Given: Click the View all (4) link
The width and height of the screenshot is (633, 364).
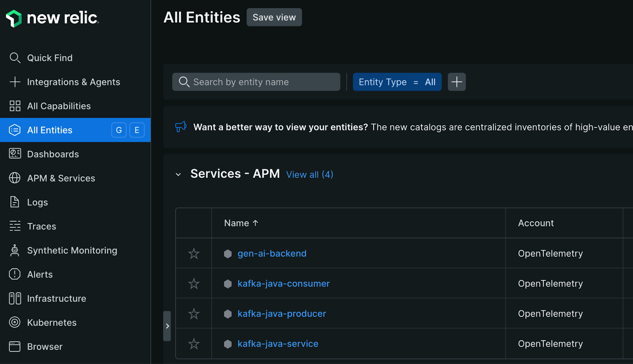Looking at the screenshot, I should coord(310,174).
